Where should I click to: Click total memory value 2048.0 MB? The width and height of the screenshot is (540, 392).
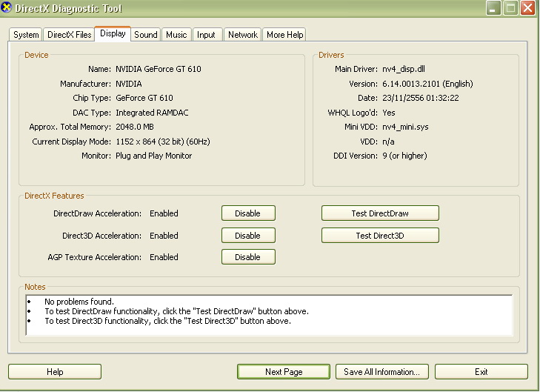pos(135,127)
